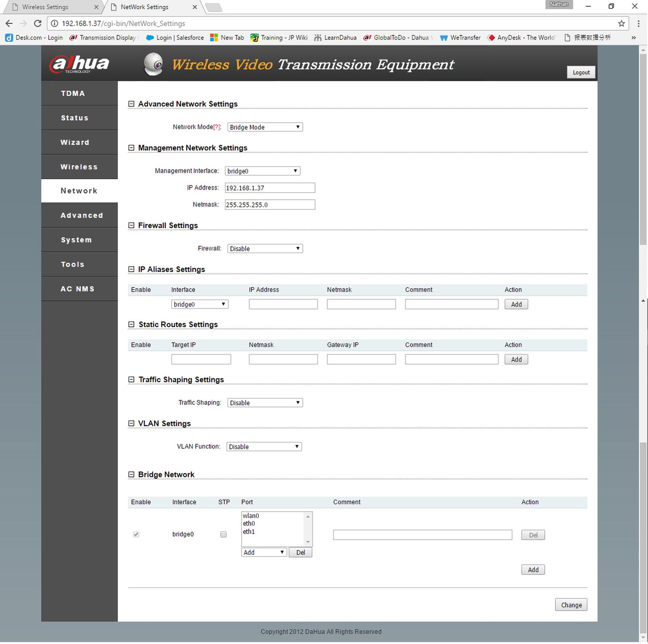This screenshot has width=648, height=644.
Task: Click the Dahua logo in the header
Action: point(79,64)
